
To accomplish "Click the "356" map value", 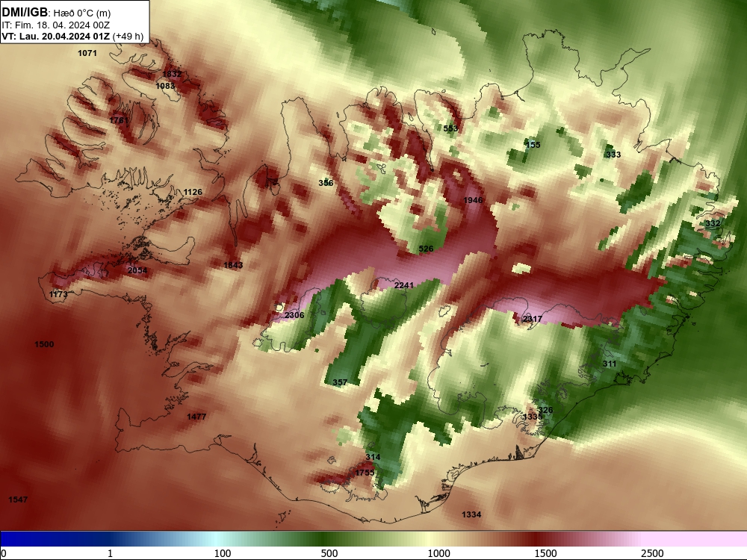I will pyautogui.click(x=326, y=183).
